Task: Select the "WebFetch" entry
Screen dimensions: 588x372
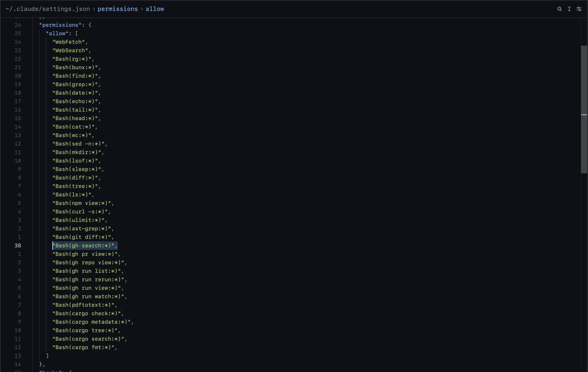Action: 70,42
